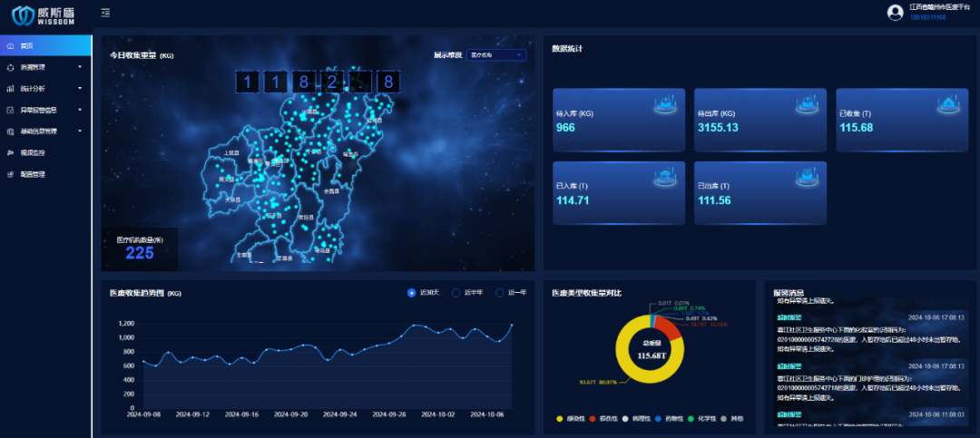Click the Wissdom shield logo

point(24,15)
